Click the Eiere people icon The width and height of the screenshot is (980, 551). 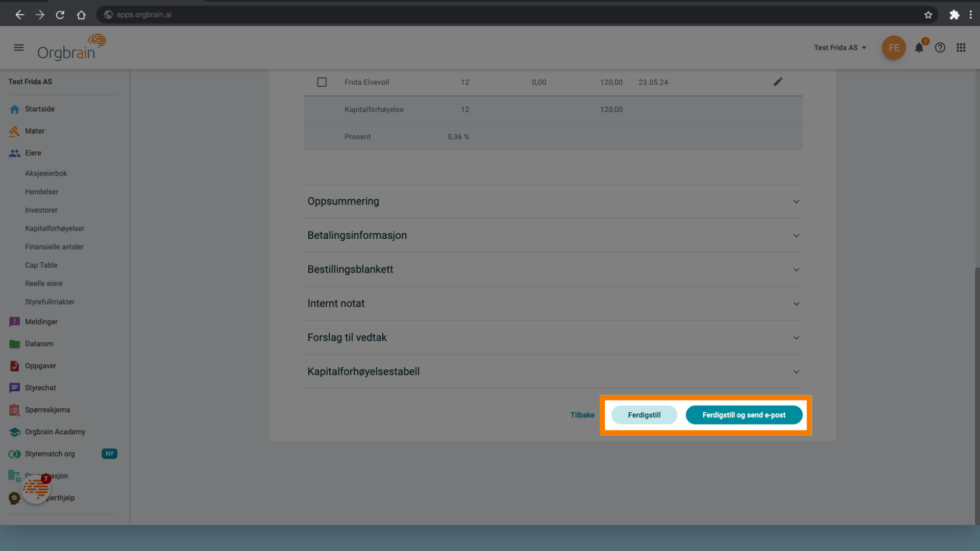(14, 153)
